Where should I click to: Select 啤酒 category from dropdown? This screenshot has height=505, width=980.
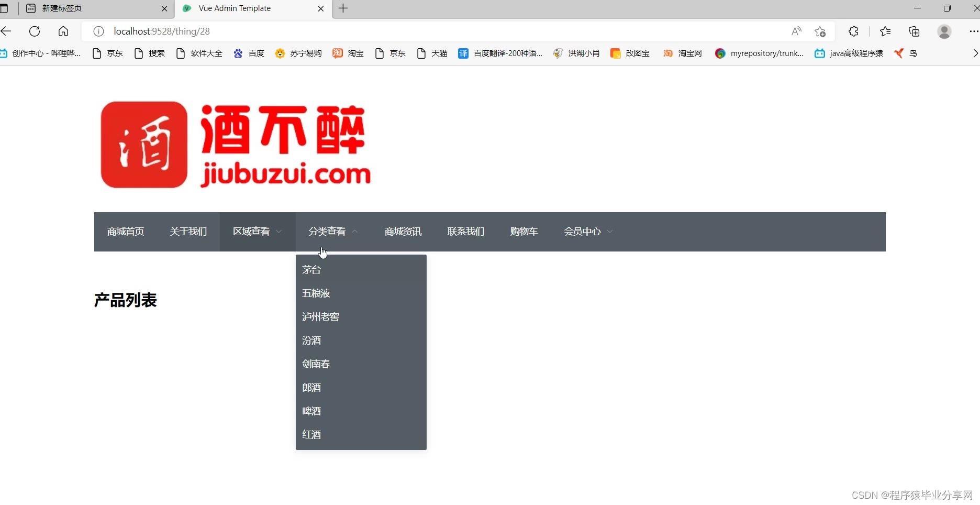361,411
